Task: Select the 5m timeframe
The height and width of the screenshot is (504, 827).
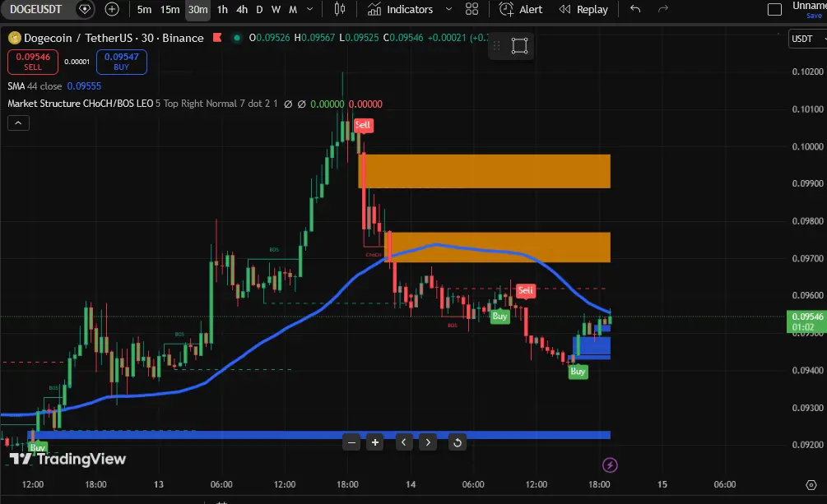Action: (x=144, y=10)
